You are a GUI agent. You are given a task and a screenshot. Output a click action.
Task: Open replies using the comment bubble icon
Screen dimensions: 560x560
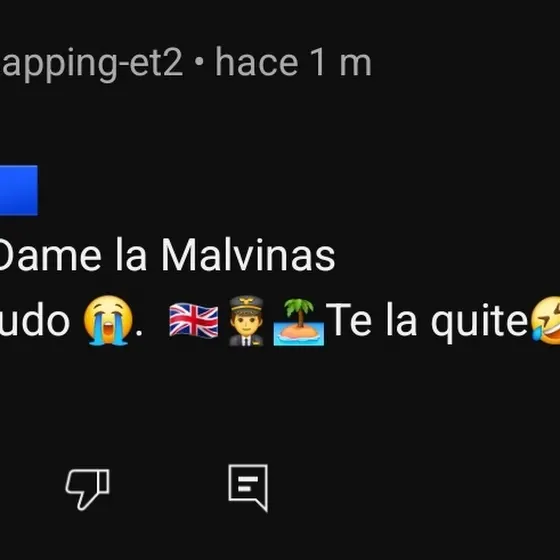coord(248,488)
